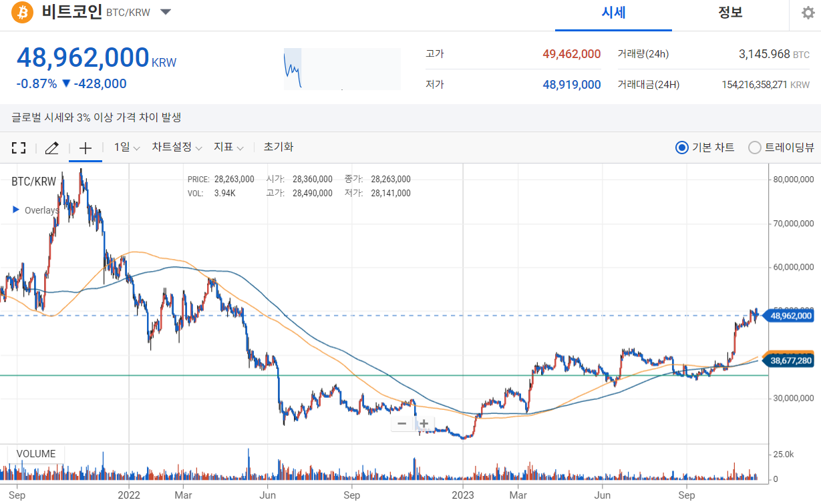Zoom out with the minus button
Image resolution: width=821 pixels, height=504 pixels.
point(402,423)
